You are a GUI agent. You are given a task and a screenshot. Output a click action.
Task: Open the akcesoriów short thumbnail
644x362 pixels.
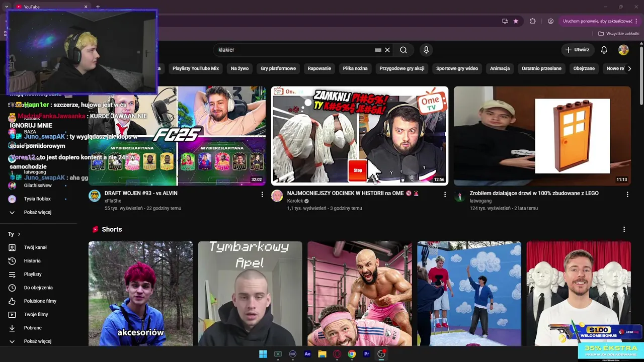pyautogui.click(x=140, y=294)
